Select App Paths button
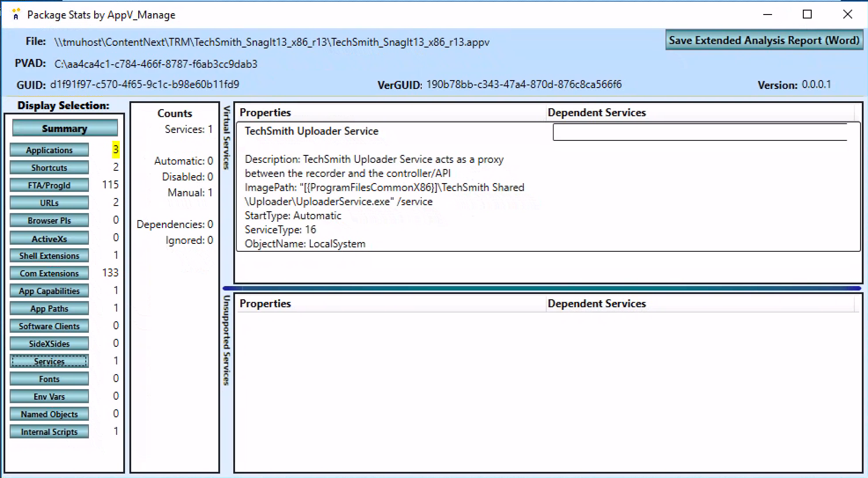868x478 pixels. 49,309
